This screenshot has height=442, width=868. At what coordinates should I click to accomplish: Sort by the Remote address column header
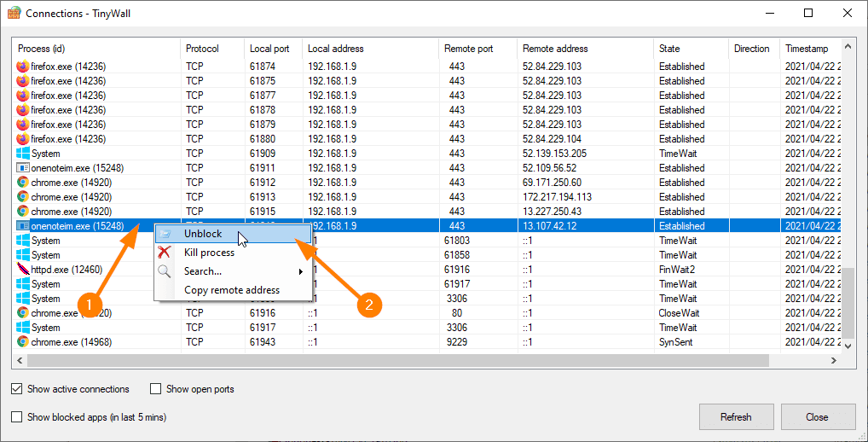coord(585,49)
